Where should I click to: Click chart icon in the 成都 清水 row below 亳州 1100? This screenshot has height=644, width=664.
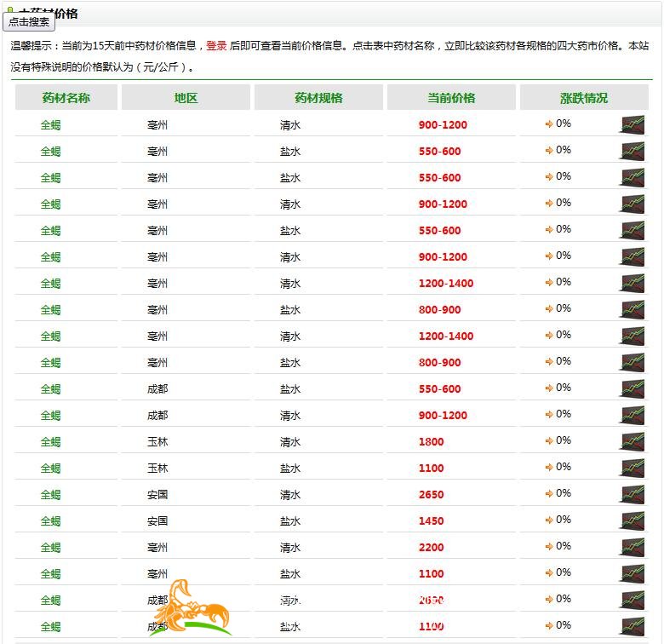click(x=633, y=600)
